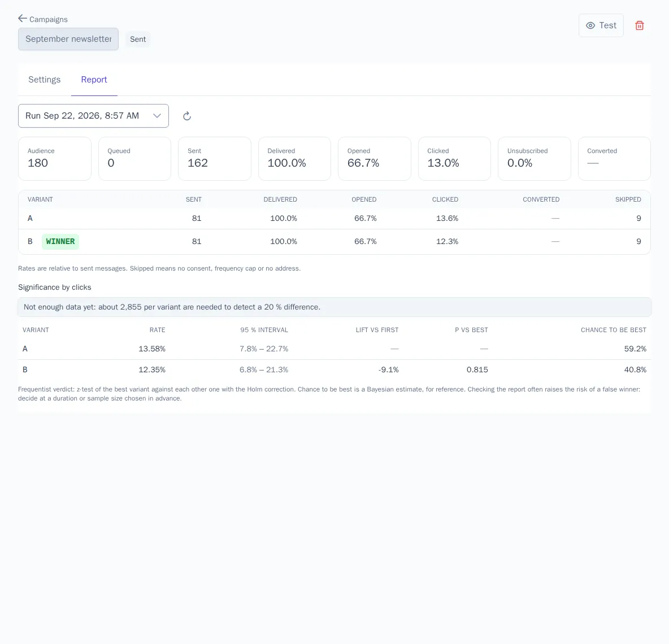Click the WINNER badge on variant B
Screen dimensions: 669x644
(x=60, y=241)
